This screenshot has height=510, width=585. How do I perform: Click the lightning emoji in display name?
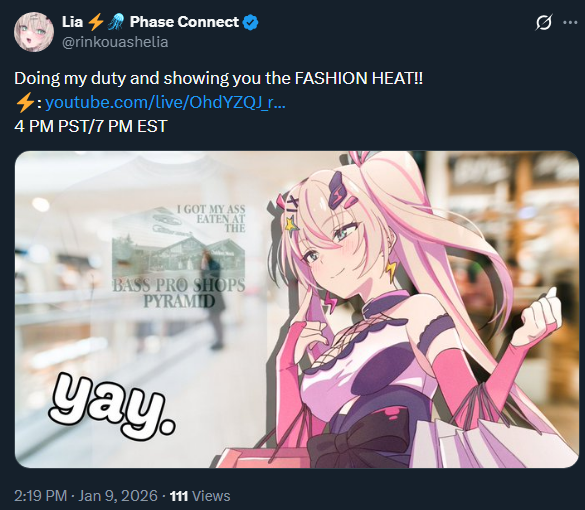pyautogui.click(x=96, y=22)
